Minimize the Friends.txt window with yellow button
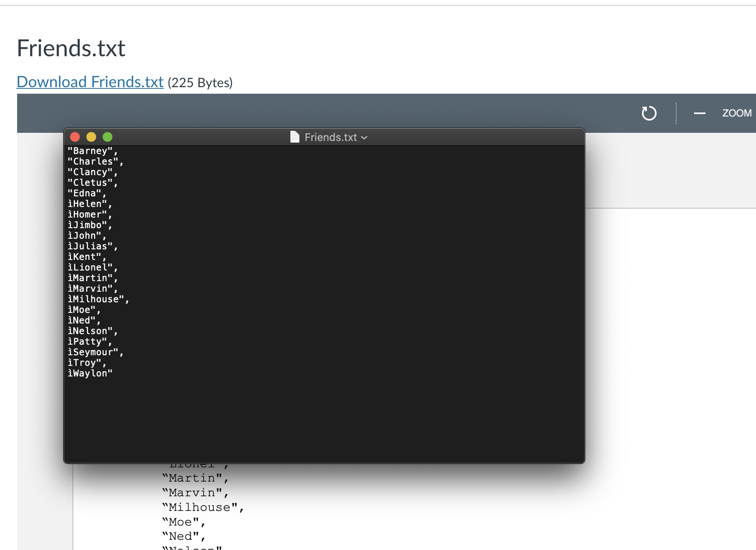 tap(91, 137)
